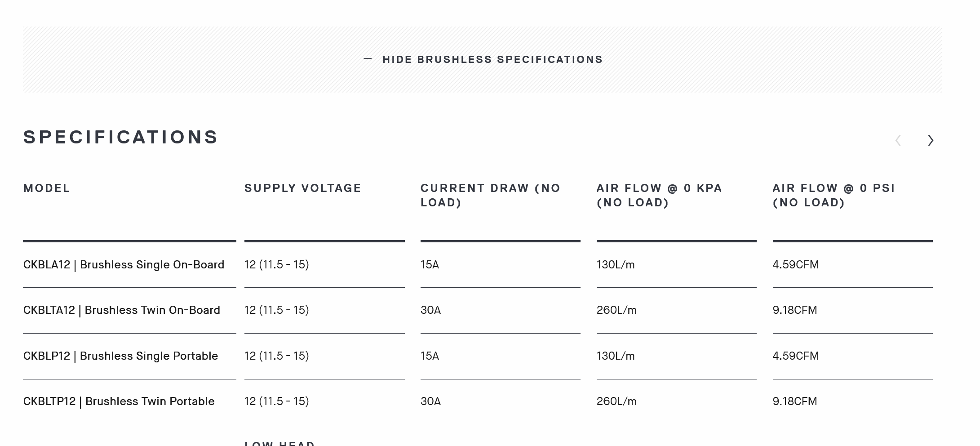Click the previous specifications arrow
This screenshot has width=980, height=446.
click(898, 140)
